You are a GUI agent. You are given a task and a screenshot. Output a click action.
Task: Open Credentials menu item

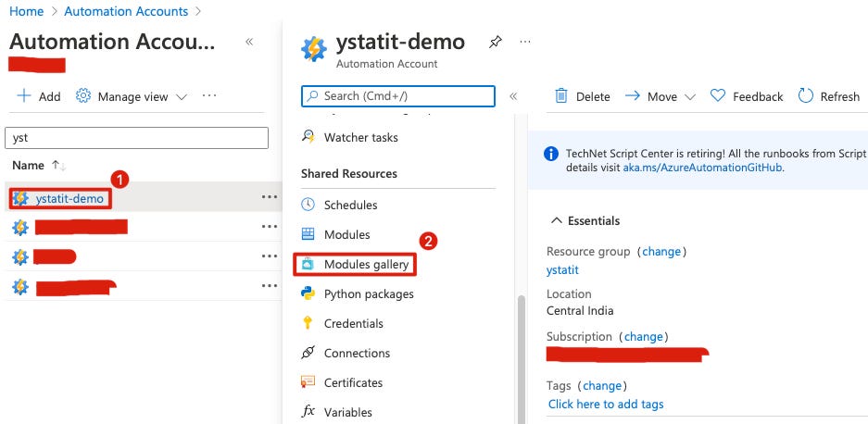(x=353, y=323)
